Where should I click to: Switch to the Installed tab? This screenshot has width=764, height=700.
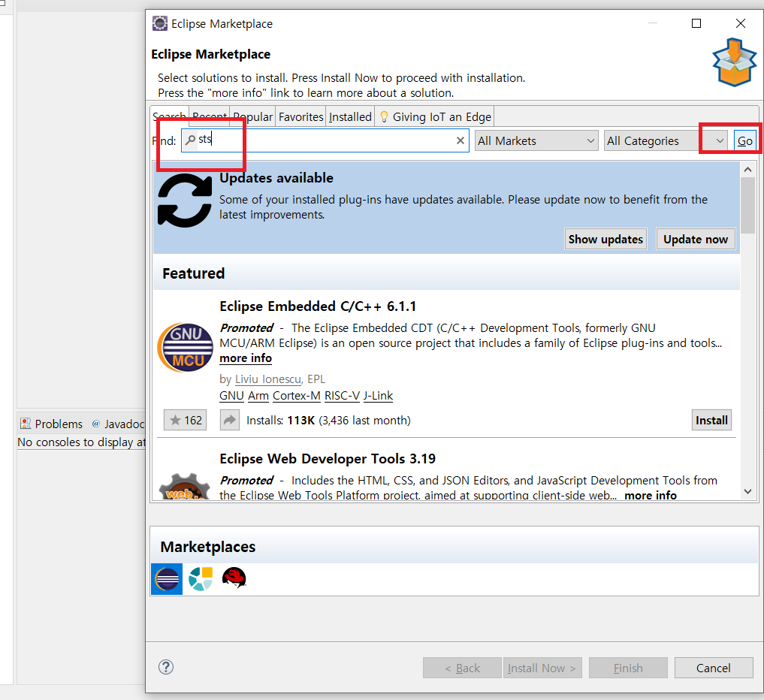point(350,117)
